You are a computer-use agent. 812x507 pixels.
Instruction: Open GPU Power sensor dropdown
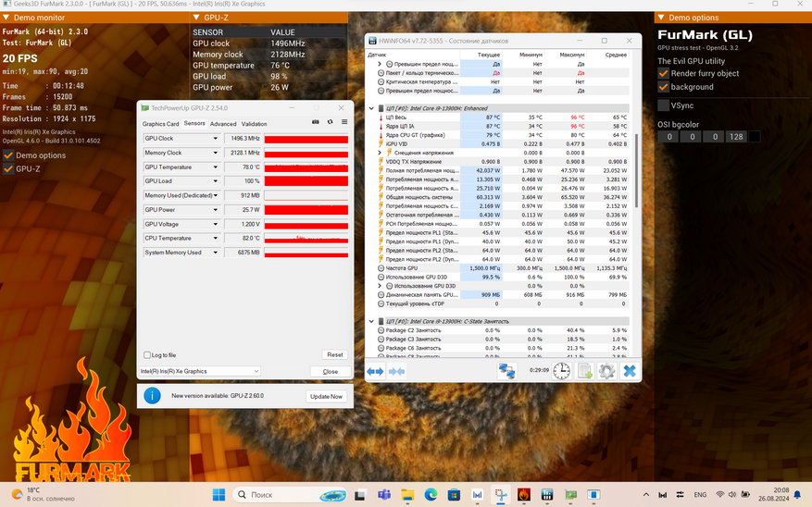(x=216, y=210)
